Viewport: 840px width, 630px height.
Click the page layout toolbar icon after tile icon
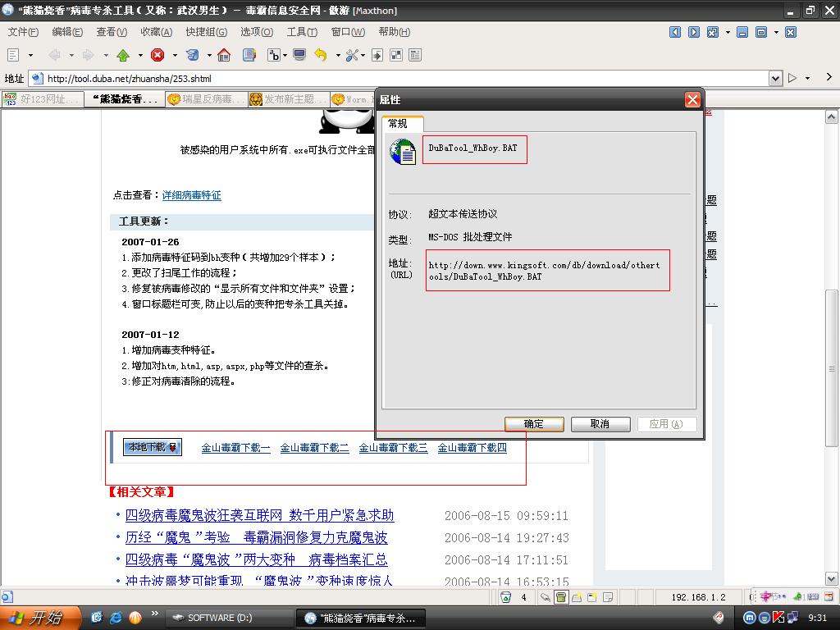pos(415,55)
